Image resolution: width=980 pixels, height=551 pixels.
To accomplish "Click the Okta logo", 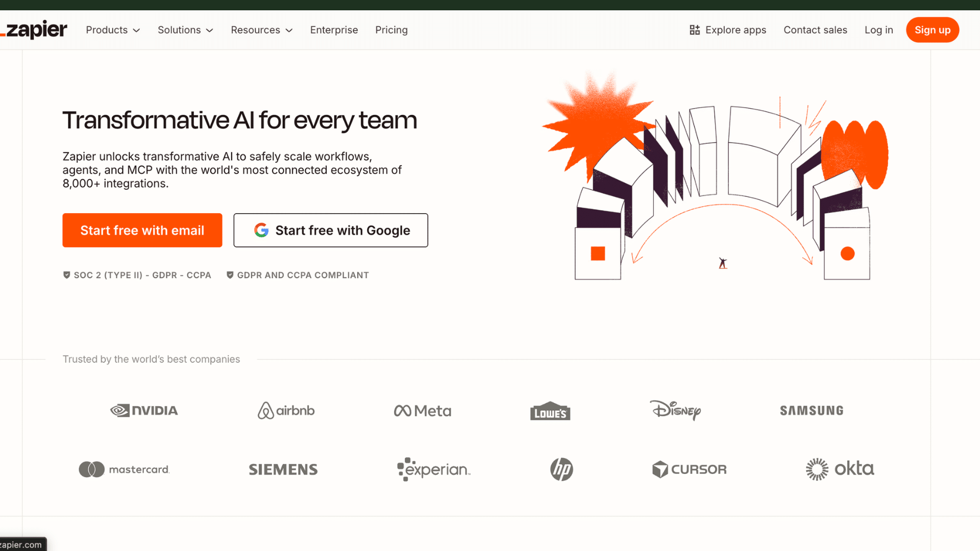I will pos(840,469).
